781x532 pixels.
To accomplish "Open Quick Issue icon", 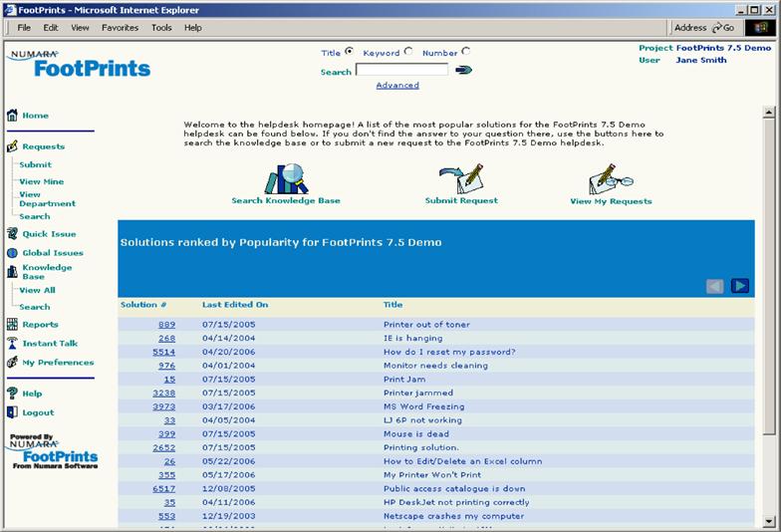I will click(12, 233).
